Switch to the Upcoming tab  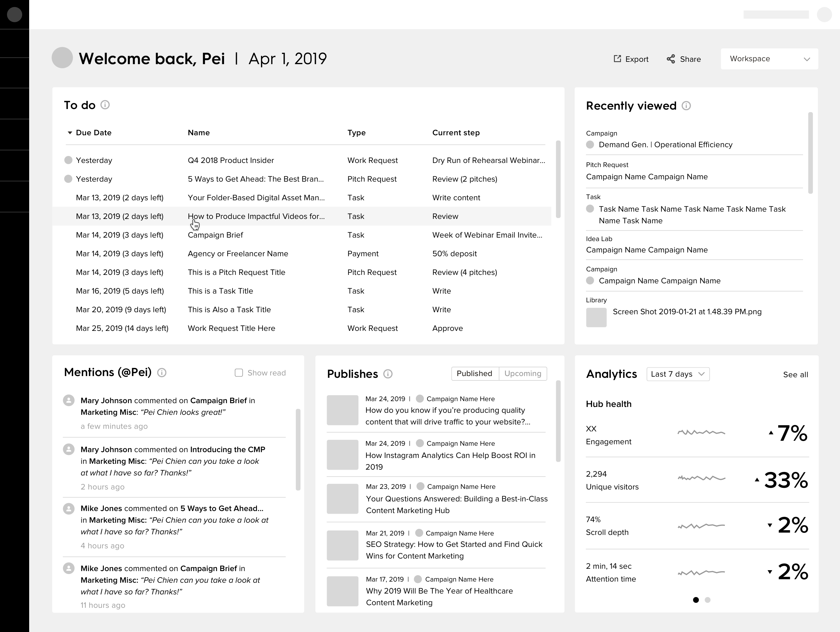[x=523, y=373]
